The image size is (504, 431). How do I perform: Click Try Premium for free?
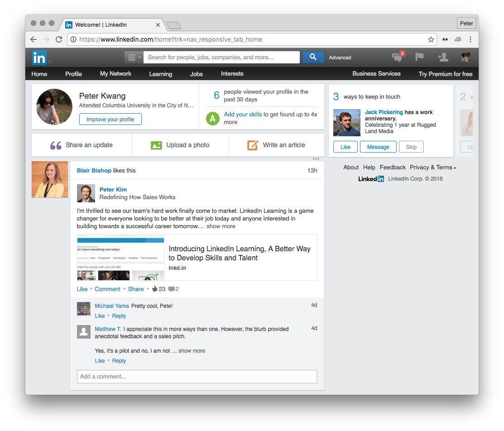[x=446, y=74]
